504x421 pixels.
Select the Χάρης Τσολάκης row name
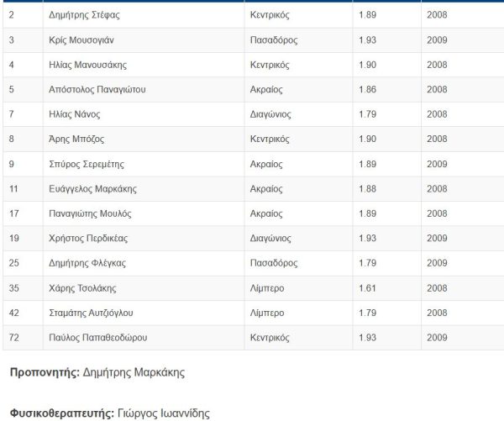click(82, 288)
